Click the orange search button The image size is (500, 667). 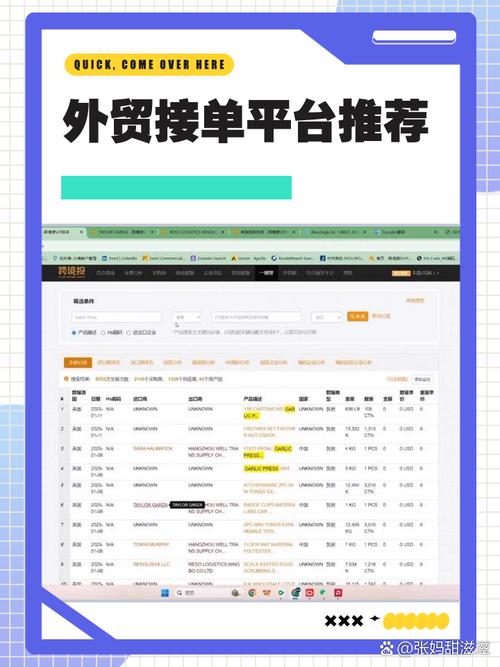[357, 316]
